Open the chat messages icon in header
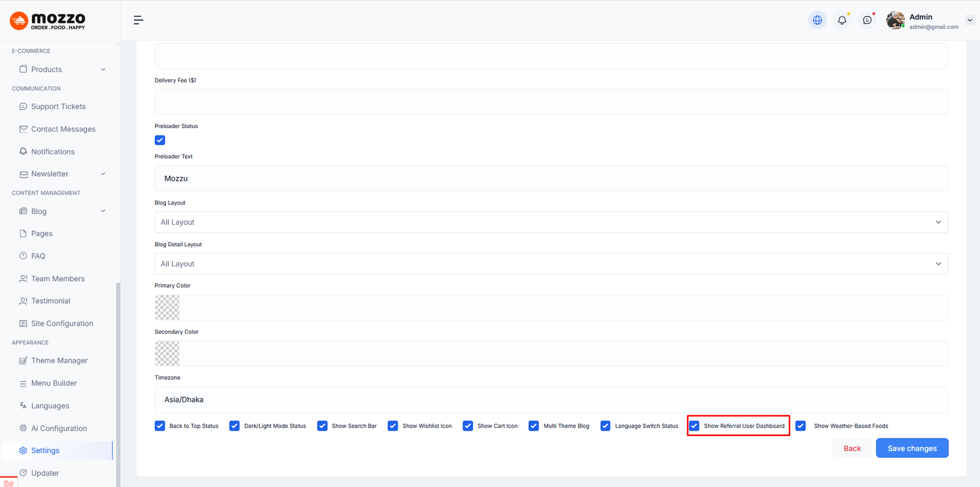The width and height of the screenshot is (980, 487). click(x=867, y=20)
